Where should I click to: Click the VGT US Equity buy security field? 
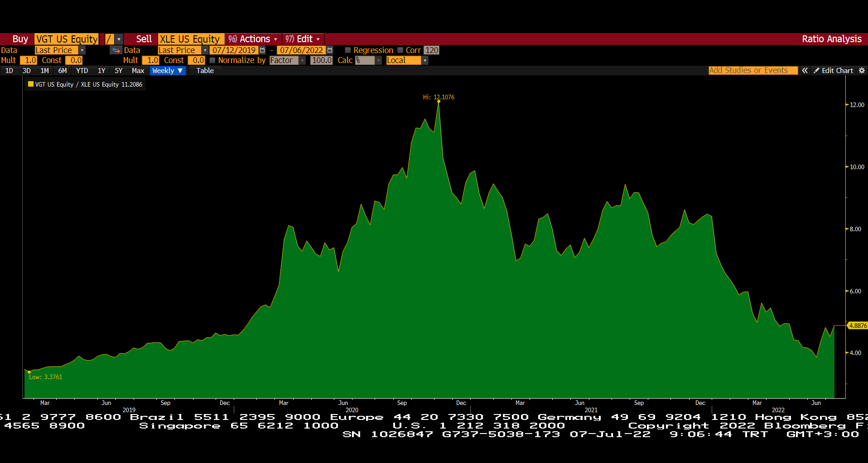pyautogui.click(x=67, y=39)
